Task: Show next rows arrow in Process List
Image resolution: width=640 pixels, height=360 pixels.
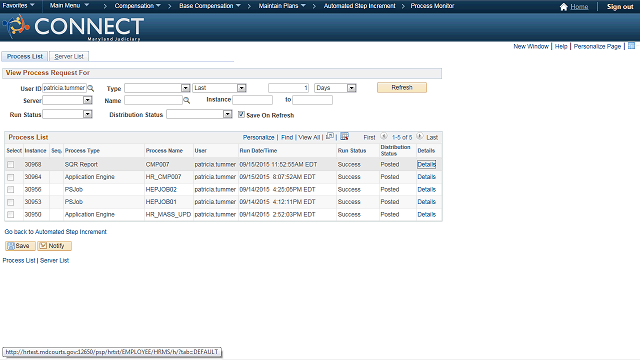Action: [420, 136]
